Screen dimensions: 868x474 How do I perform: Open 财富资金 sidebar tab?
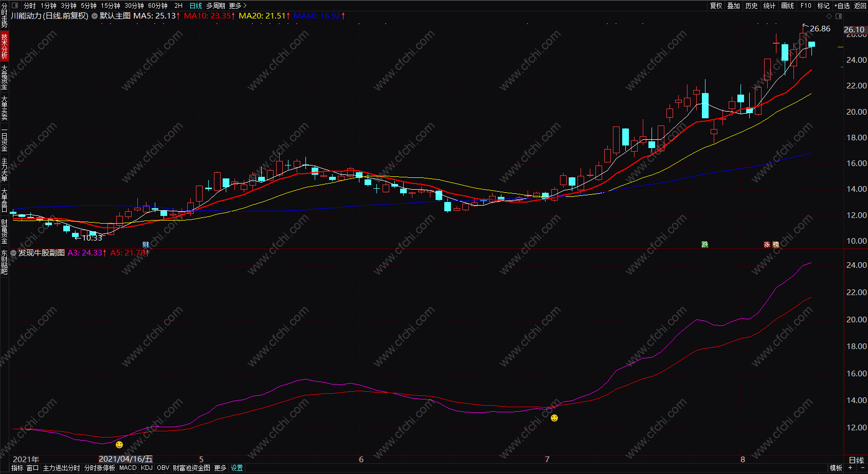tap(4, 231)
